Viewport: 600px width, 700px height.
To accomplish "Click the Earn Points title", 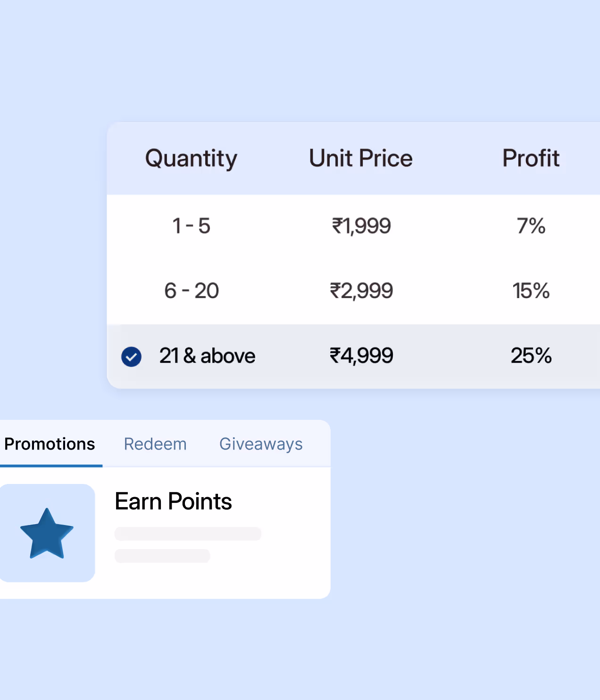I will 173,501.
